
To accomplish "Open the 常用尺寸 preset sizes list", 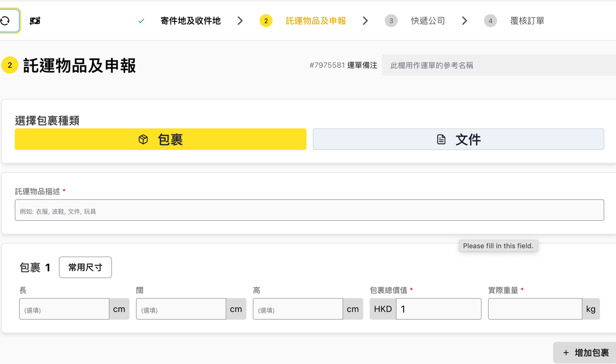I will pos(85,267).
